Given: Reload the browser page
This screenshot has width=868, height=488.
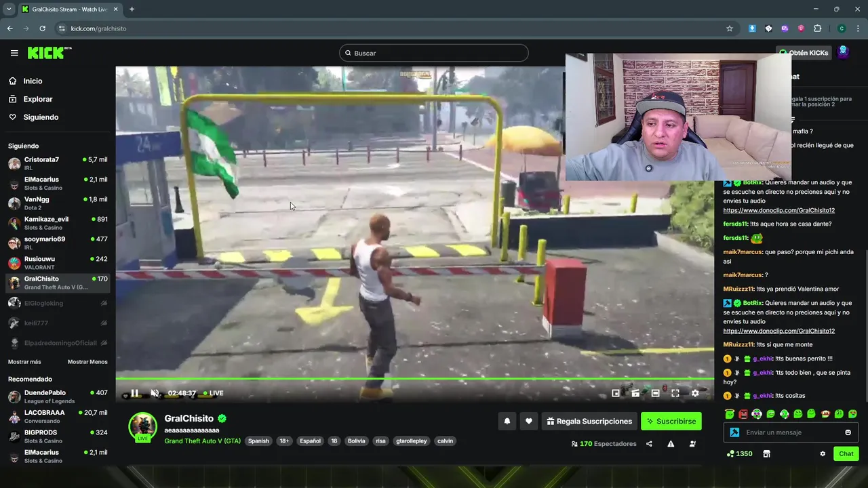Looking at the screenshot, I should point(42,28).
